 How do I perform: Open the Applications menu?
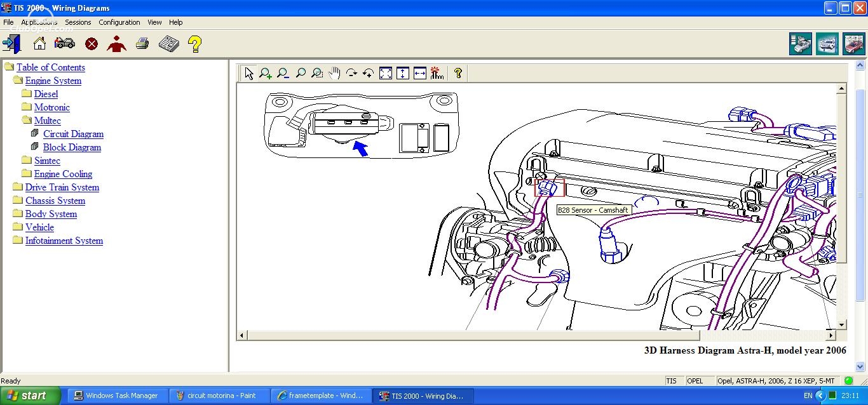pyautogui.click(x=39, y=22)
